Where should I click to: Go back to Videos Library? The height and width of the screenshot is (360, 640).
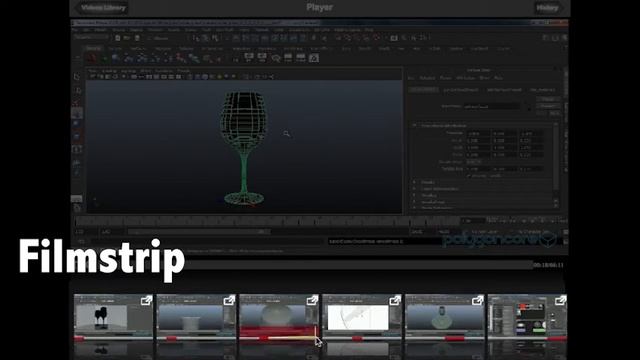pyautogui.click(x=102, y=8)
